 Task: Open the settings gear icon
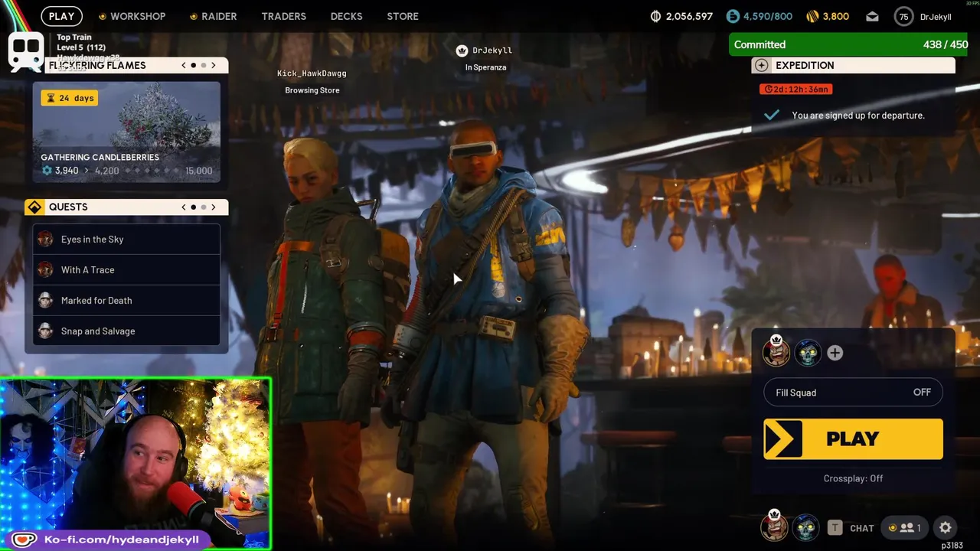pyautogui.click(x=946, y=527)
